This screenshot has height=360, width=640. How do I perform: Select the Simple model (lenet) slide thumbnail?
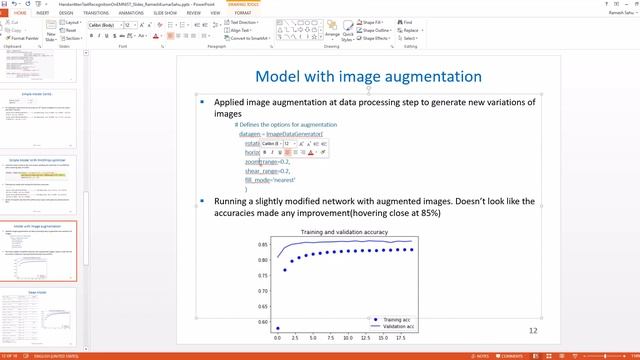click(x=38, y=119)
